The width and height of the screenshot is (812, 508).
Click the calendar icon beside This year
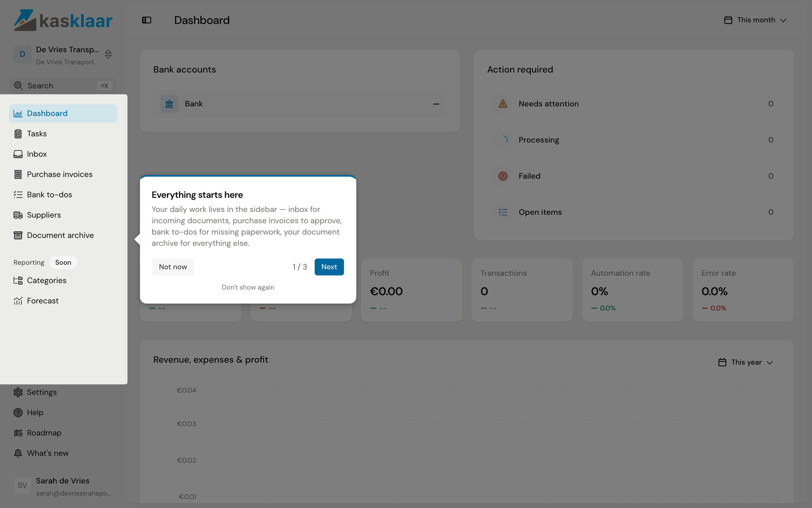click(x=722, y=362)
